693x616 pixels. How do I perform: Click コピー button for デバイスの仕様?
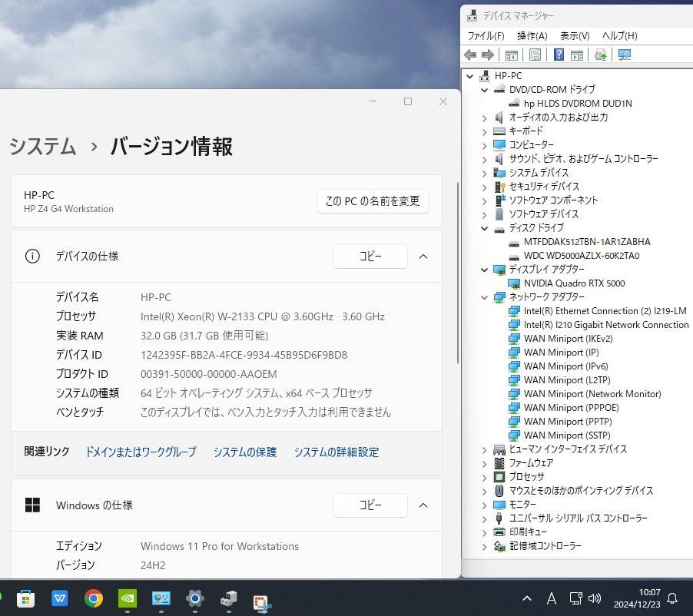point(370,257)
